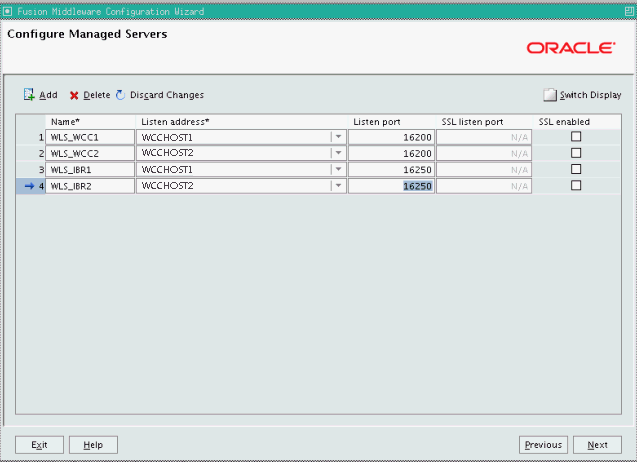Edit the WLS_IBR1 name field
The width and height of the screenshot is (637, 462).
(90, 170)
